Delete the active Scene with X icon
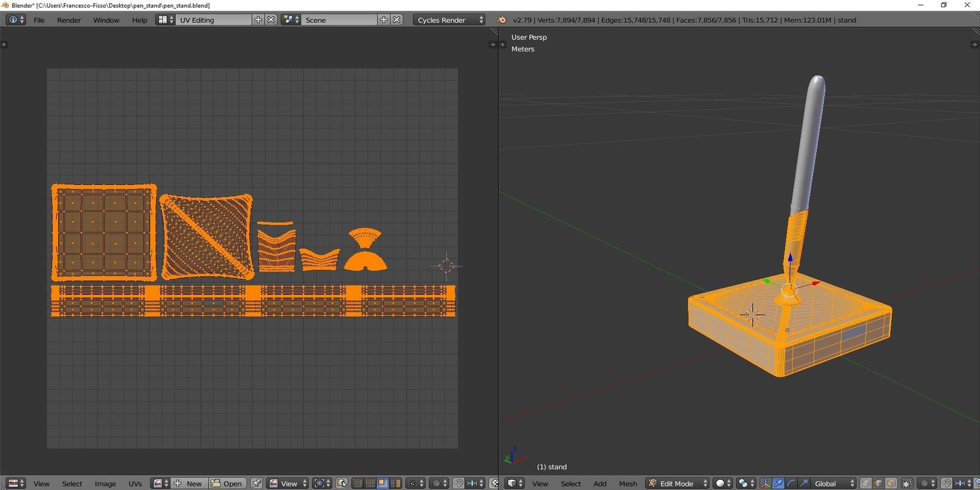Screen dimensions: 980x490 click(x=397, y=20)
